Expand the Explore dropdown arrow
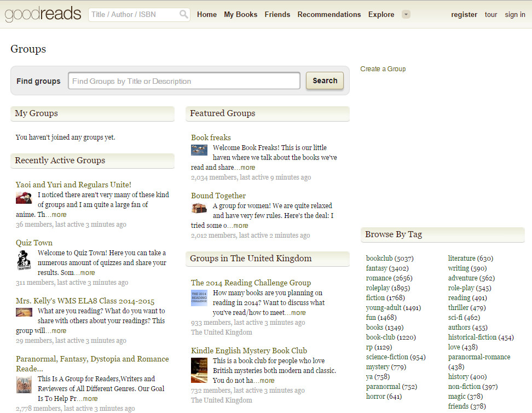Viewport: 532px width, 413px height. (406, 15)
